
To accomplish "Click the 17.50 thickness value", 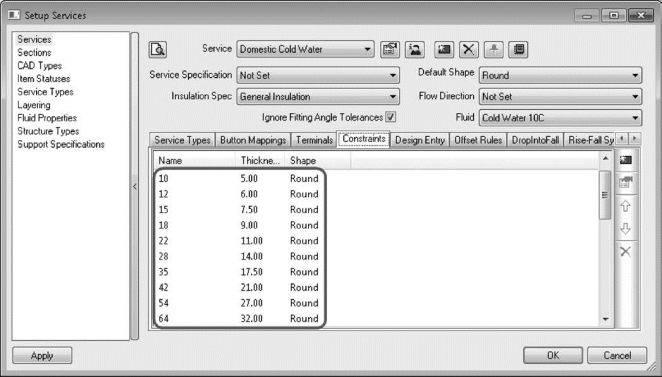I will pos(252,272).
